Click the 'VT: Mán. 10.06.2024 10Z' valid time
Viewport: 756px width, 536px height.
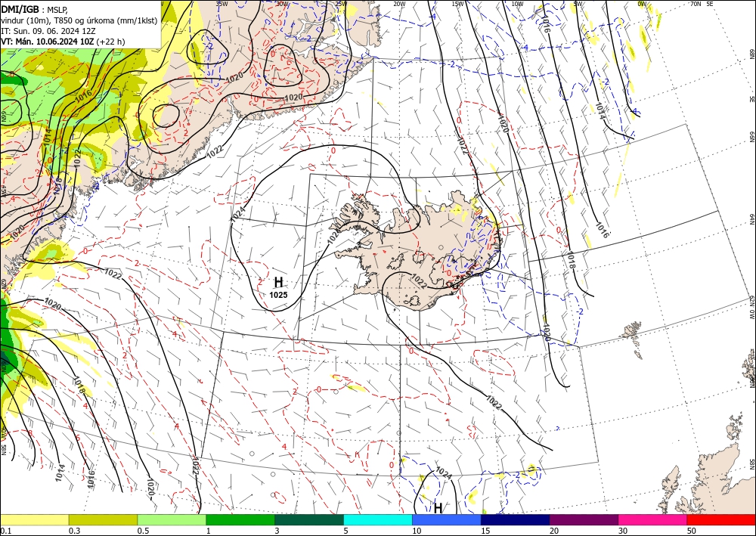(48, 42)
